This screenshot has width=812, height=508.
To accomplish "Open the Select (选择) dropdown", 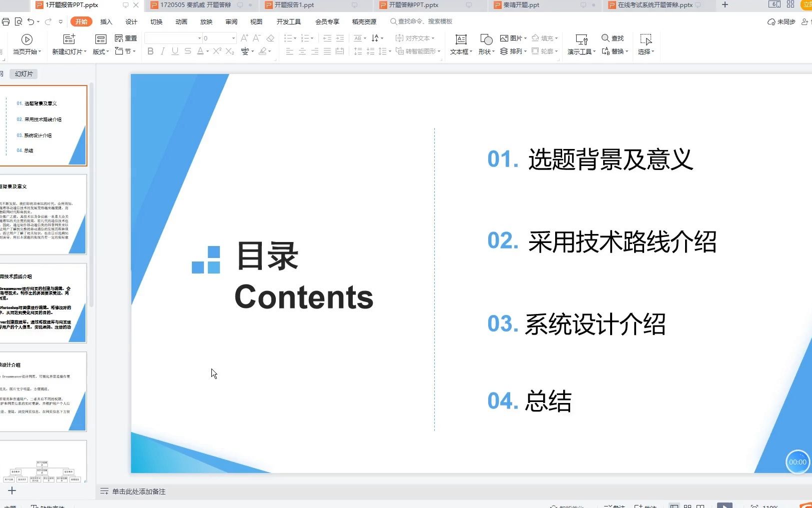I will coord(646,44).
